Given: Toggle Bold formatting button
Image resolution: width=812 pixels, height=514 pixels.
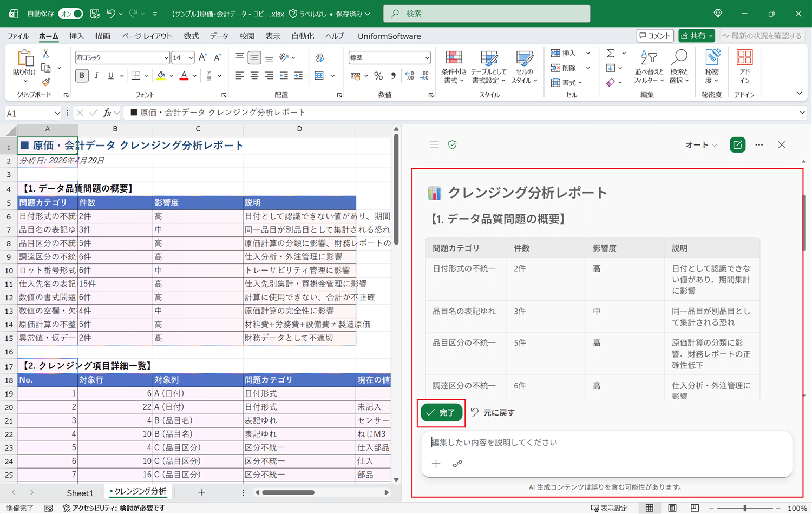Looking at the screenshot, I should tap(82, 76).
